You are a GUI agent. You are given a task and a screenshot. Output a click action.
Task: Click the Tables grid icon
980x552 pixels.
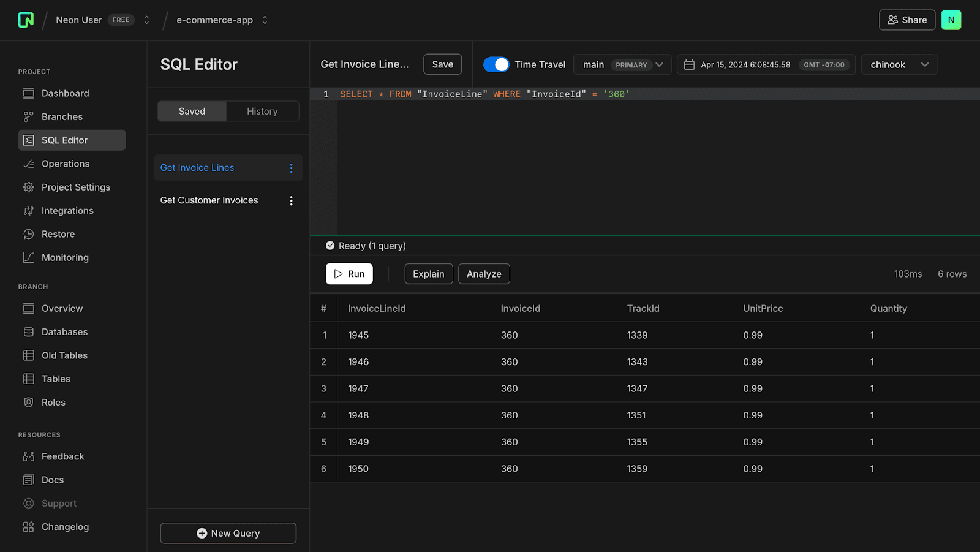pos(29,379)
